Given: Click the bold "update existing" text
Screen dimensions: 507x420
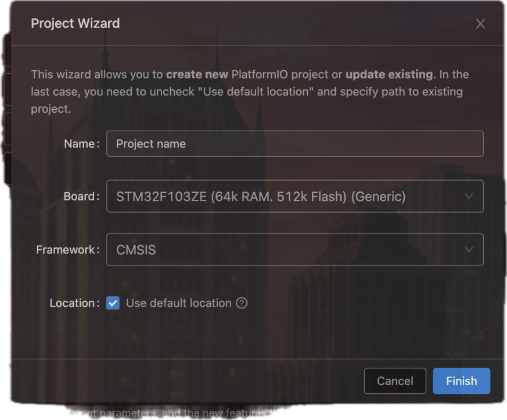Looking at the screenshot, I should (x=389, y=74).
